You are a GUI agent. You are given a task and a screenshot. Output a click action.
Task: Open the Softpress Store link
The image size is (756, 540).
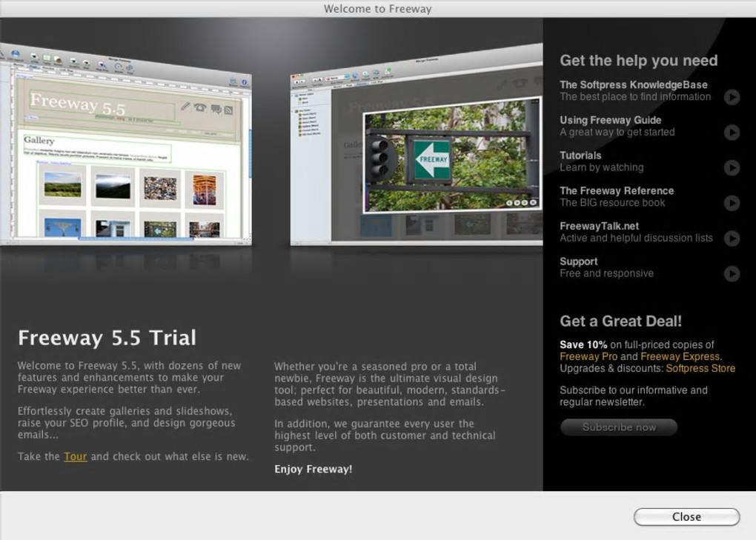700,368
